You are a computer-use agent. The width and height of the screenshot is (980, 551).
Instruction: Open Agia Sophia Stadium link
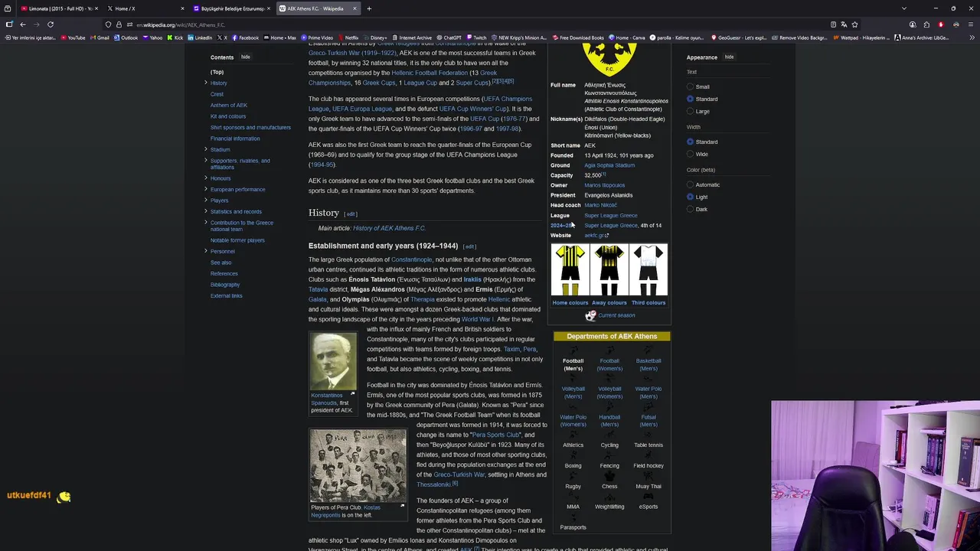[609, 165]
